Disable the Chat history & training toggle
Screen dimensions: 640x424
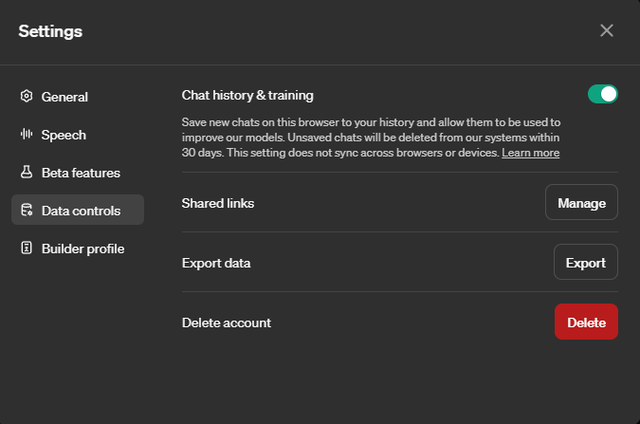[x=602, y=94]
